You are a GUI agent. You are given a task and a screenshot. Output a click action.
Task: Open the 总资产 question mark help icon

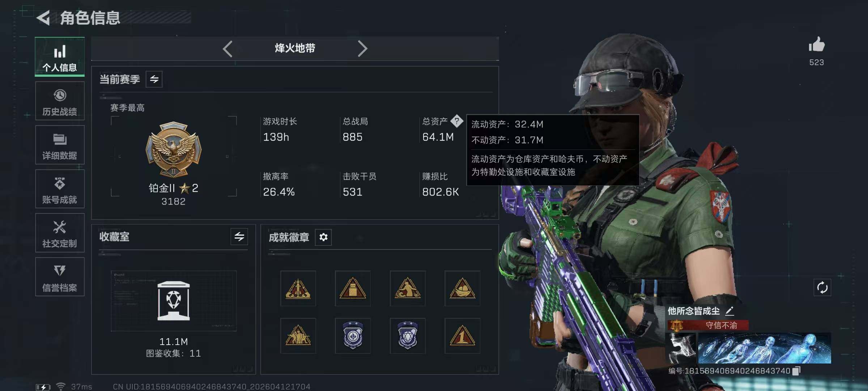click(457, 121)
